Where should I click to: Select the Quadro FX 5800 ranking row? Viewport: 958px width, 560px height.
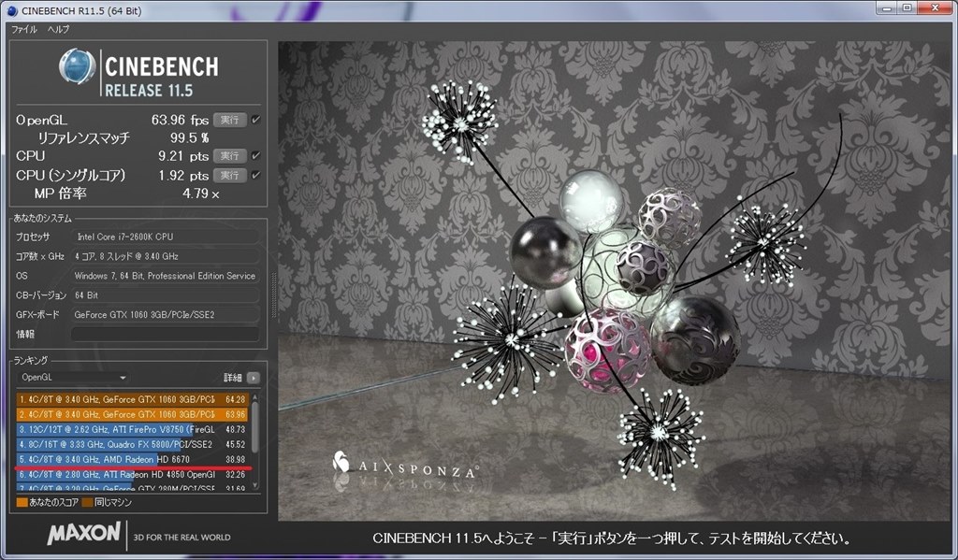[x=132, y=445]
